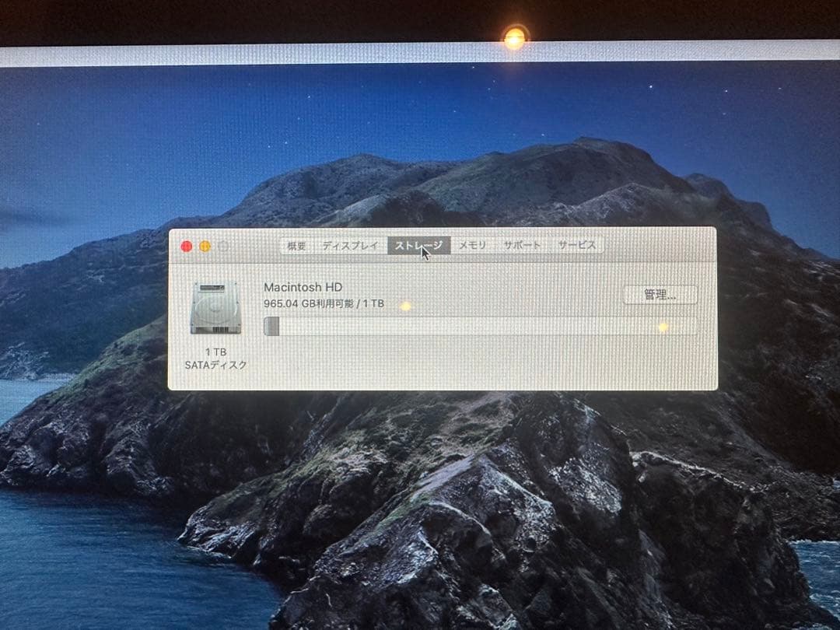Click the grayed-out zoom window control
Screen dimensions: 840x630
223,244
